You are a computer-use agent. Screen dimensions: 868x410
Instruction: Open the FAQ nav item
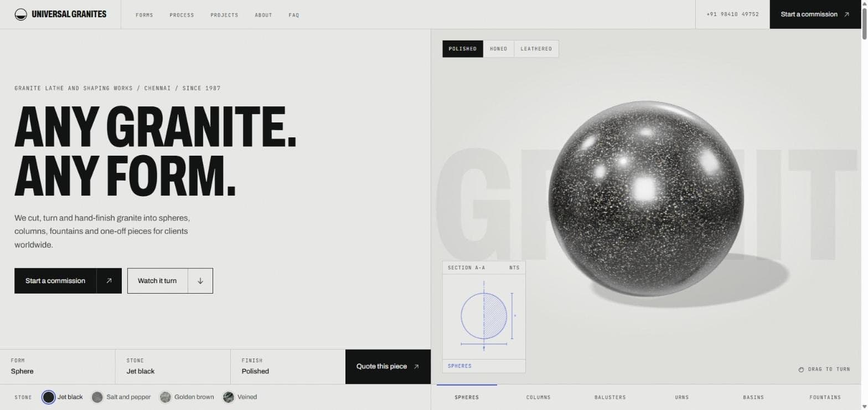point(294,15)
